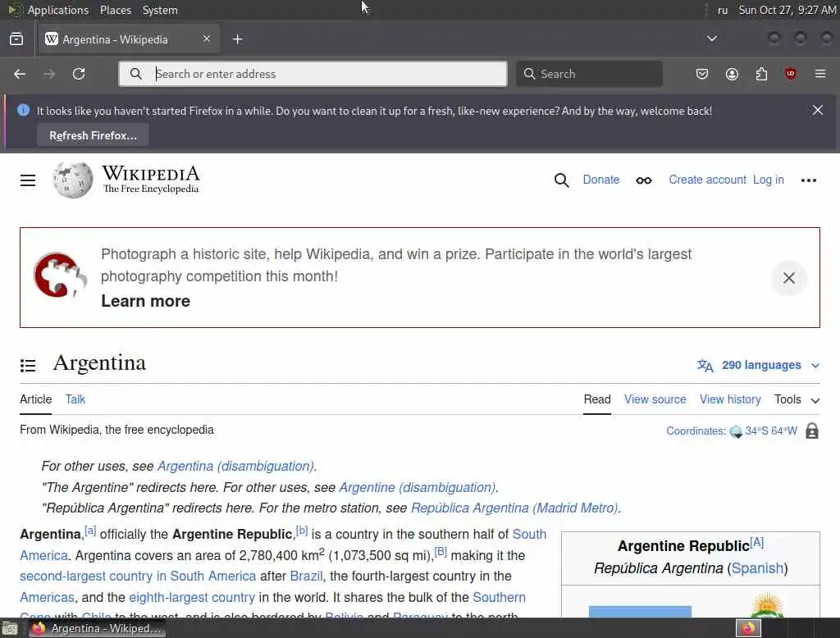This screenshot has width=840, height=638.
Task: Select Argentina - Wikiped... taskbar window button
Action: [x=97, y=628]
